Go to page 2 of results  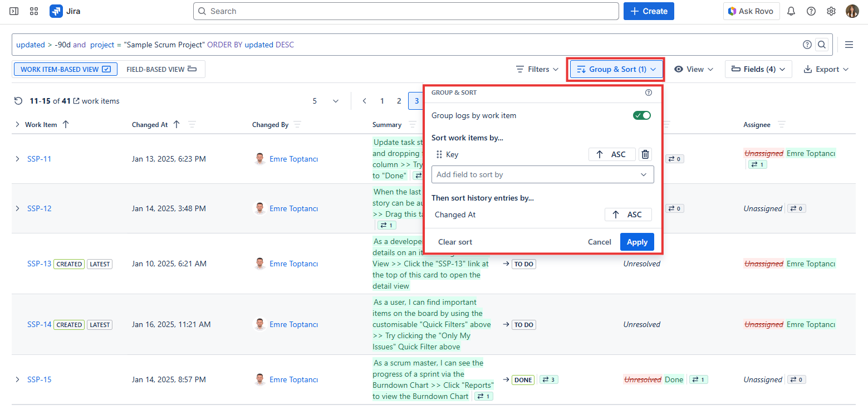399,101
